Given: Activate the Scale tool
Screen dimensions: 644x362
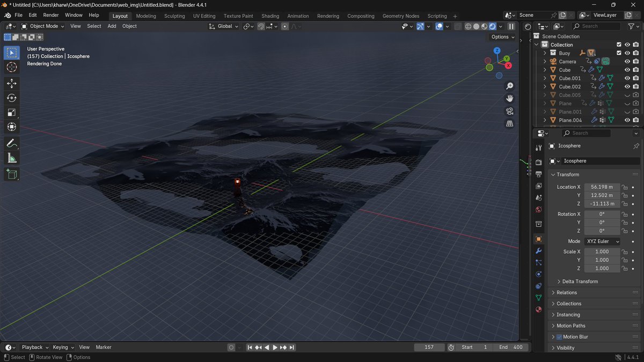Looking at the screenshot, I should 12,113.
